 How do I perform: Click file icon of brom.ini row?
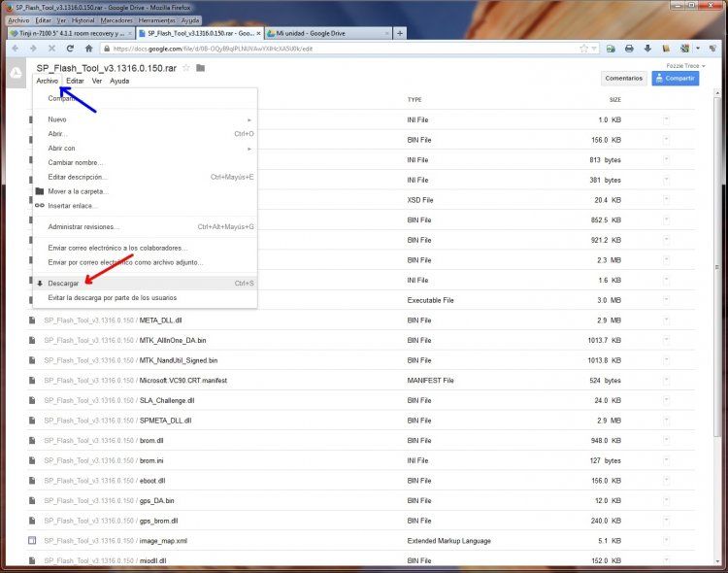click(x=32, y=460)
